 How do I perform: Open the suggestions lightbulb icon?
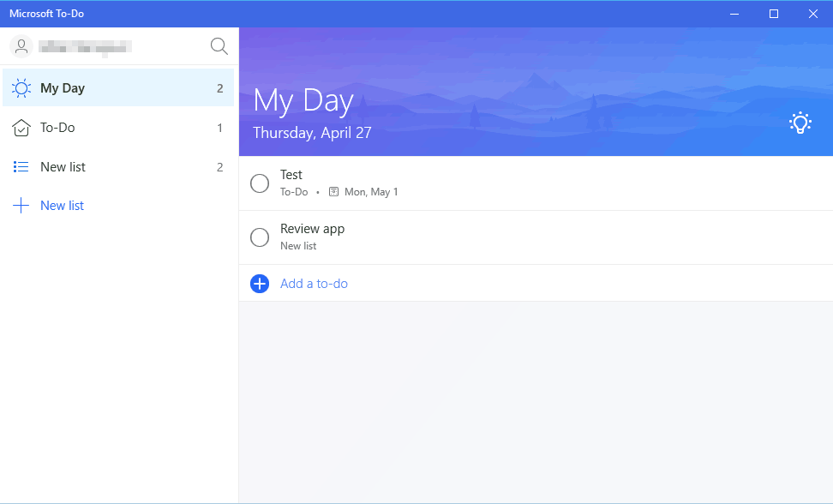[x=800, y=123]
